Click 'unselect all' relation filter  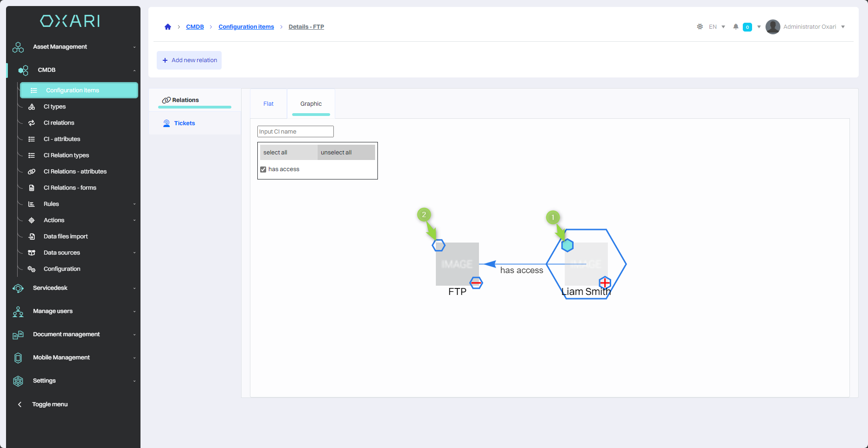tap(346, 153)
